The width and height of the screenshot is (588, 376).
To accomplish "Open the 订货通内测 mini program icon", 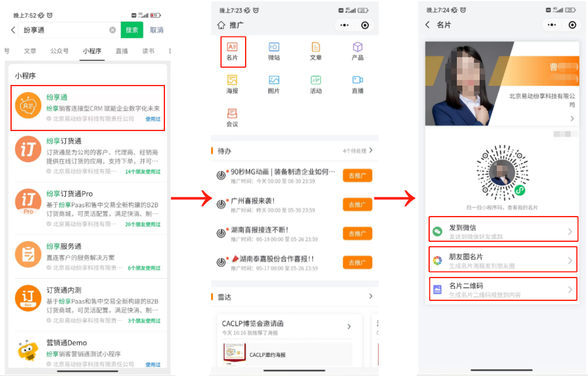I will pos(28,298).
